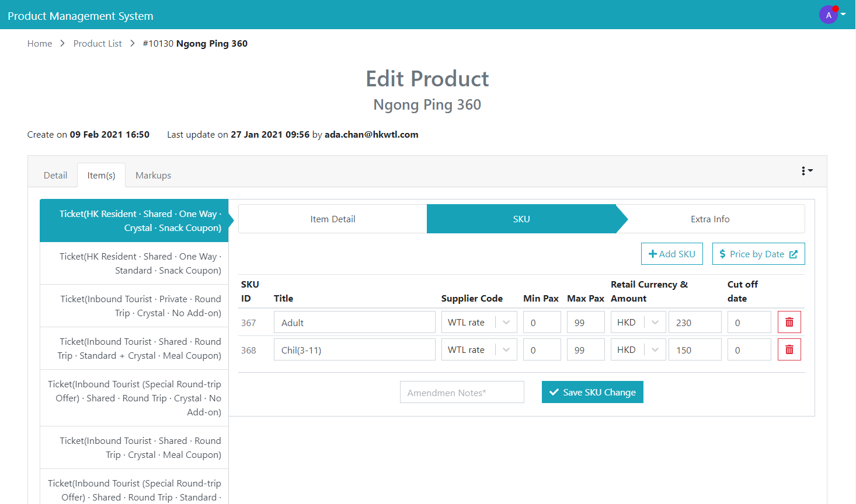Image resolution: width=856 pixels, height=504 pixels.
Task: Remove SKU 368 with the trash icon
Action: pyautogui.click(x=789, y=349)
